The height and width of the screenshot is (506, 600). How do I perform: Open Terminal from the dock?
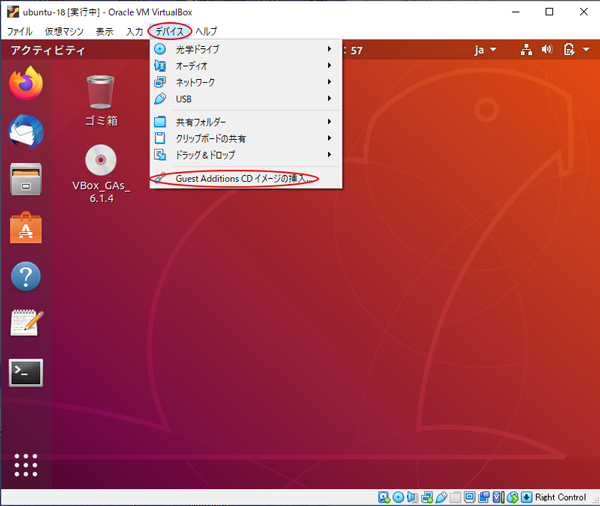(x=26, y=372)
